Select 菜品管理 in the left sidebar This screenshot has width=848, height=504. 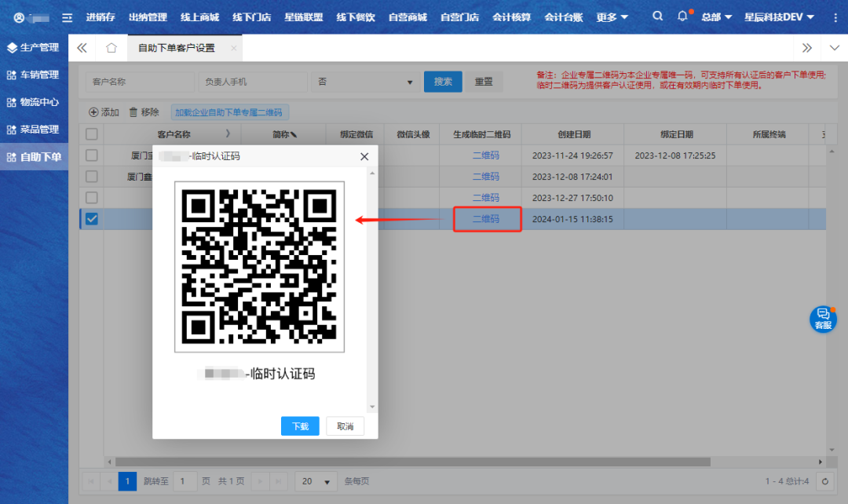tap(39, 130)
